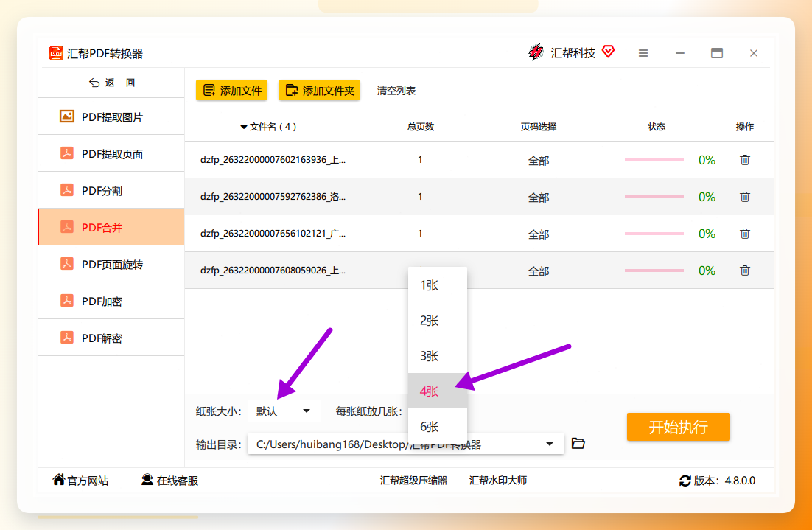Click the 添加文件夹 button

click(319, 90)
